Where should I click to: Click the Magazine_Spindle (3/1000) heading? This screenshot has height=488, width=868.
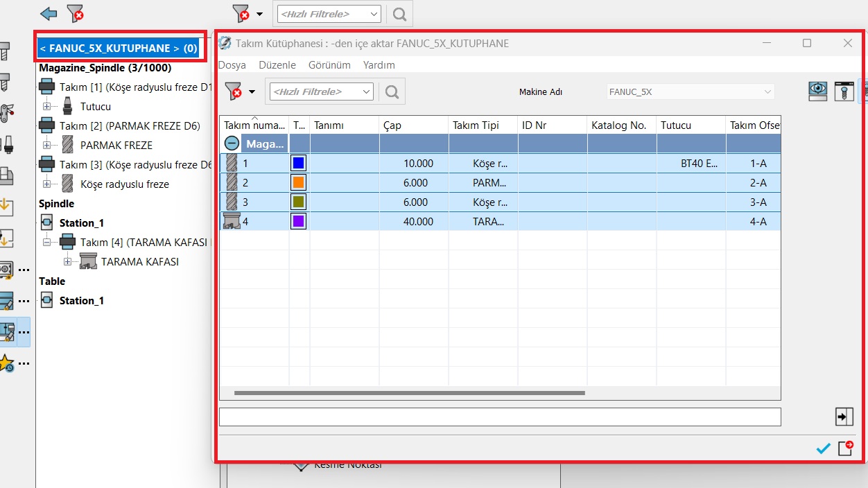(x=105, y=68)
